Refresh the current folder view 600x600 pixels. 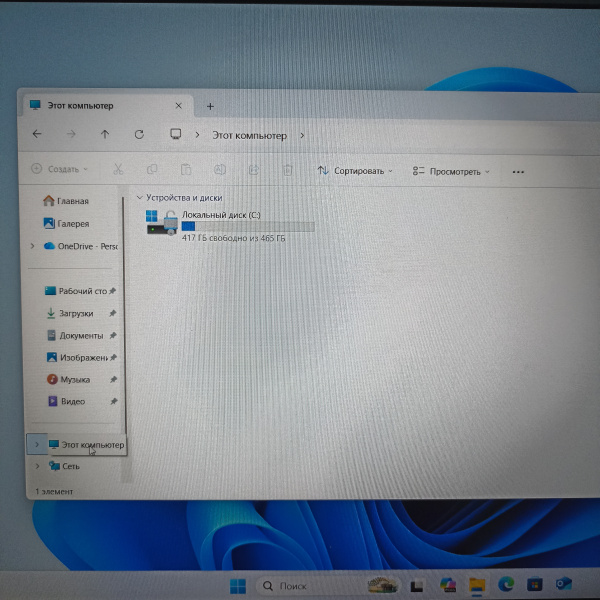pyautogui.click(x=139, y=134)
